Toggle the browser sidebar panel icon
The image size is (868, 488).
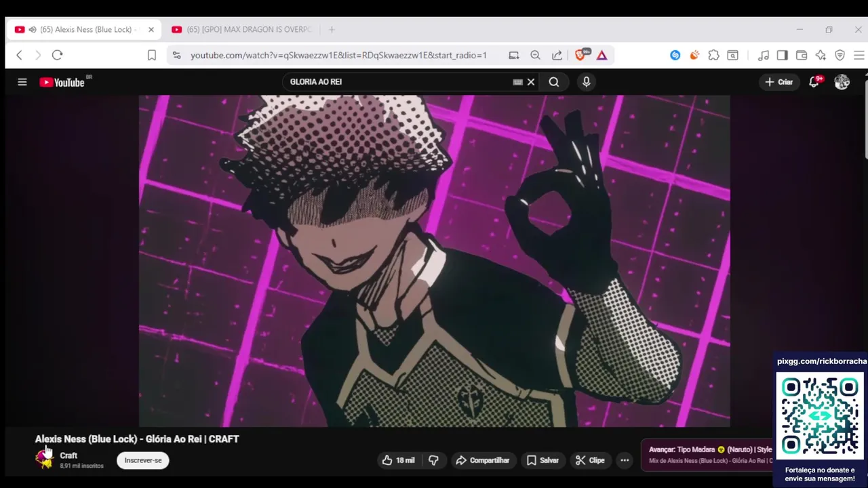tap(782, 56)
